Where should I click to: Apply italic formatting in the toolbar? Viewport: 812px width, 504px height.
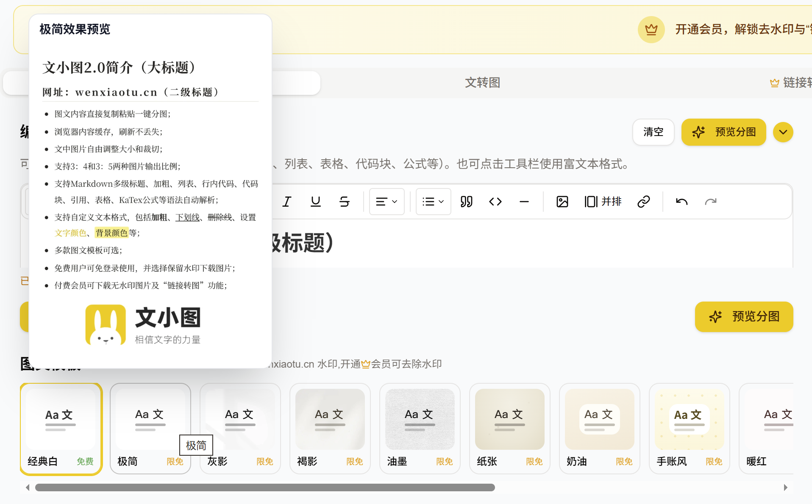287,202
